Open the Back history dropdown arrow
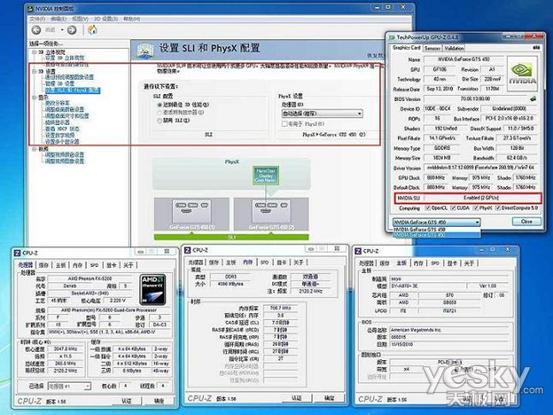 pyautogui.click(x=62, y=30)
